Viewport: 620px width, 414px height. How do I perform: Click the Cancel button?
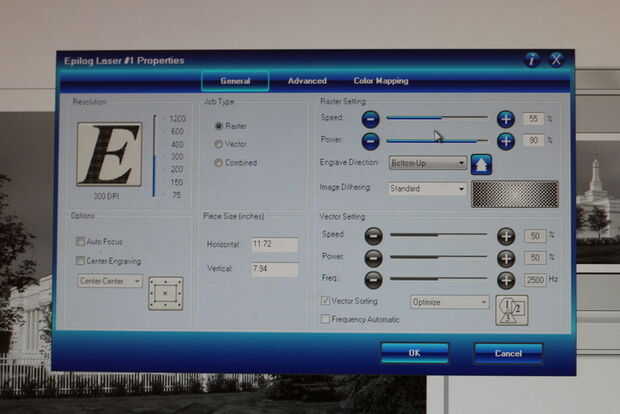508,353
